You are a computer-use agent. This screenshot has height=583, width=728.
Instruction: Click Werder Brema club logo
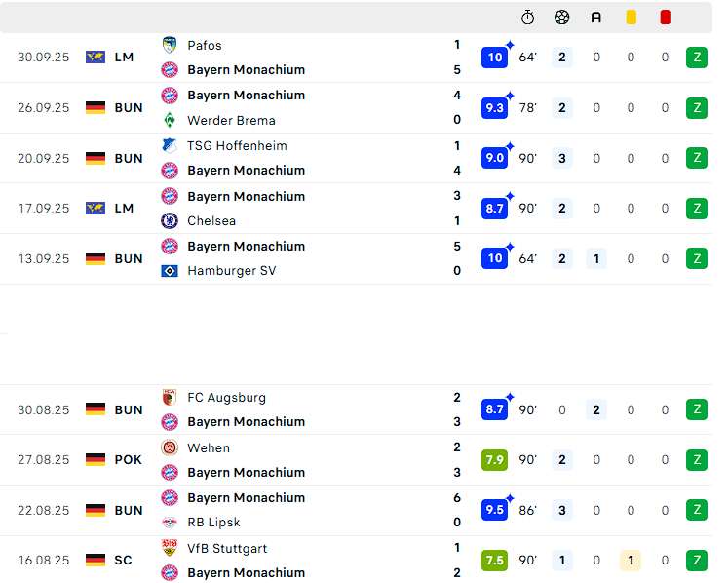tap(170, 120)
